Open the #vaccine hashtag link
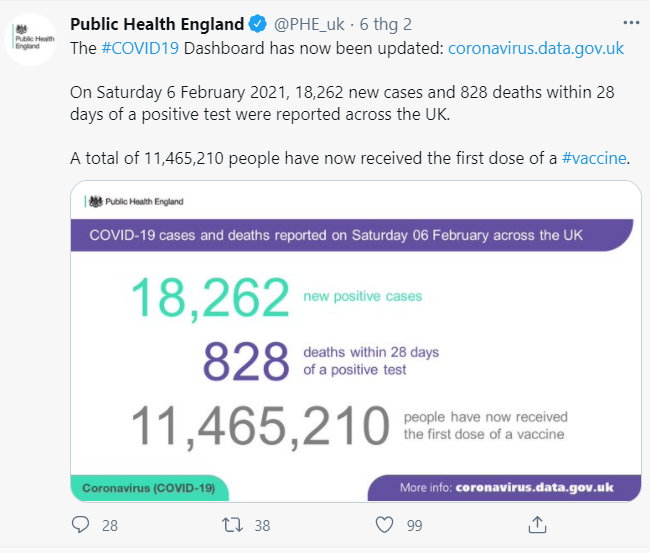The height and width of the screenshot is (553, 650). [x=594, y=158]
